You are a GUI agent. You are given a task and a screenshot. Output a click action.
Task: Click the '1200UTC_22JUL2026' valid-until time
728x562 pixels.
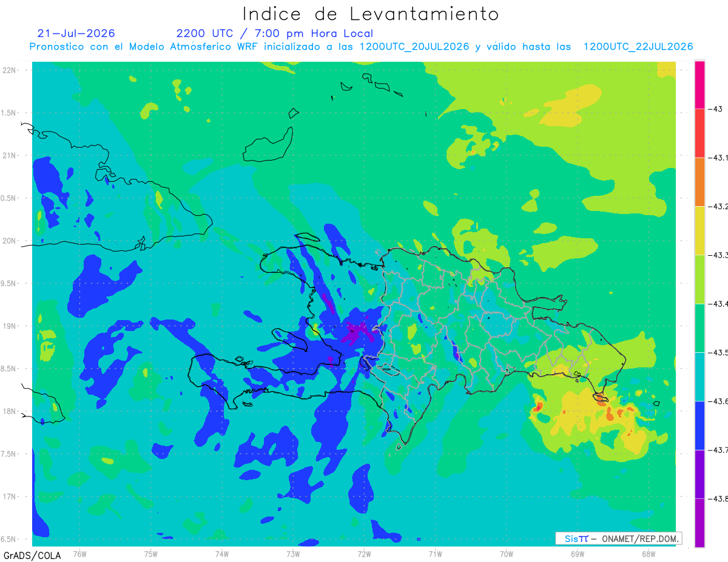[638, 47]
